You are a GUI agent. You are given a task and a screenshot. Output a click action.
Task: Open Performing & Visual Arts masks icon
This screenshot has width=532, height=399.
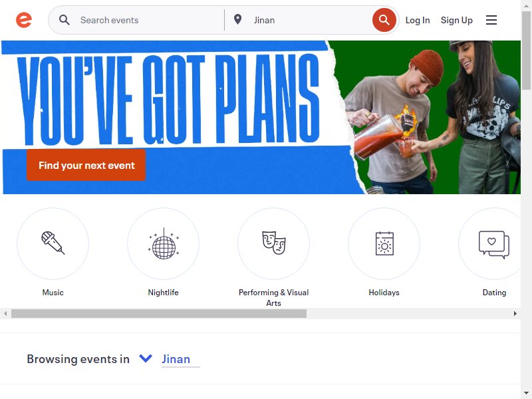point(273,243)
